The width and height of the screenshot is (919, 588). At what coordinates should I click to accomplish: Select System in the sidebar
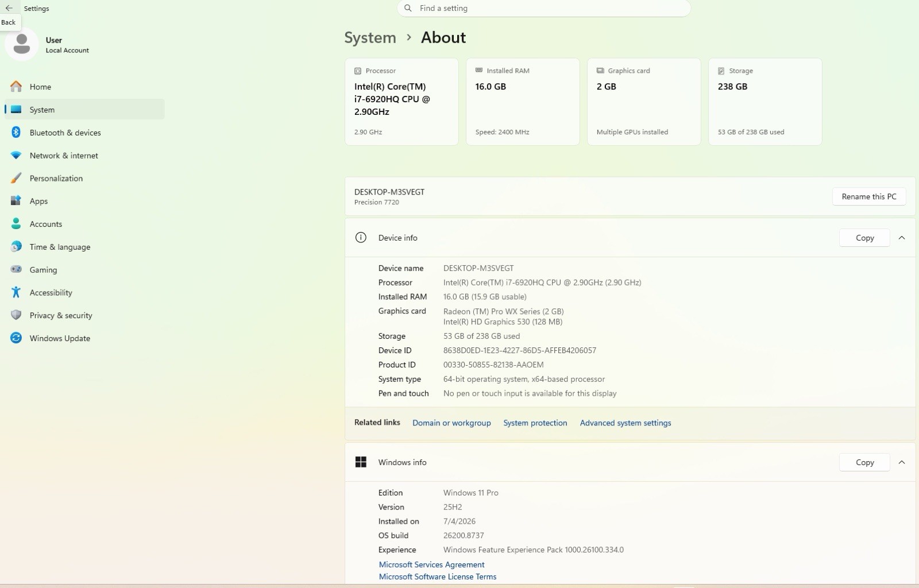[84, 110]
